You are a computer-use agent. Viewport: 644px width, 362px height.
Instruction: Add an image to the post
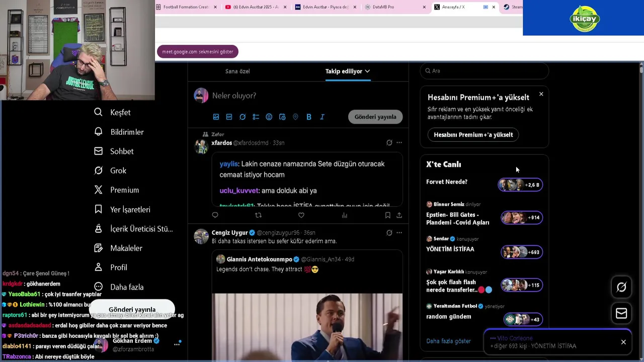coord(216,117)
